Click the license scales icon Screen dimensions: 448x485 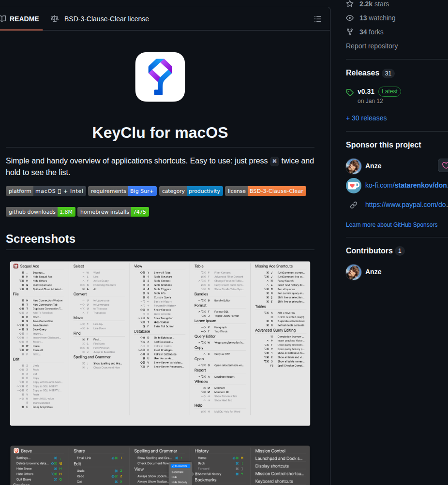coord(55,19)
